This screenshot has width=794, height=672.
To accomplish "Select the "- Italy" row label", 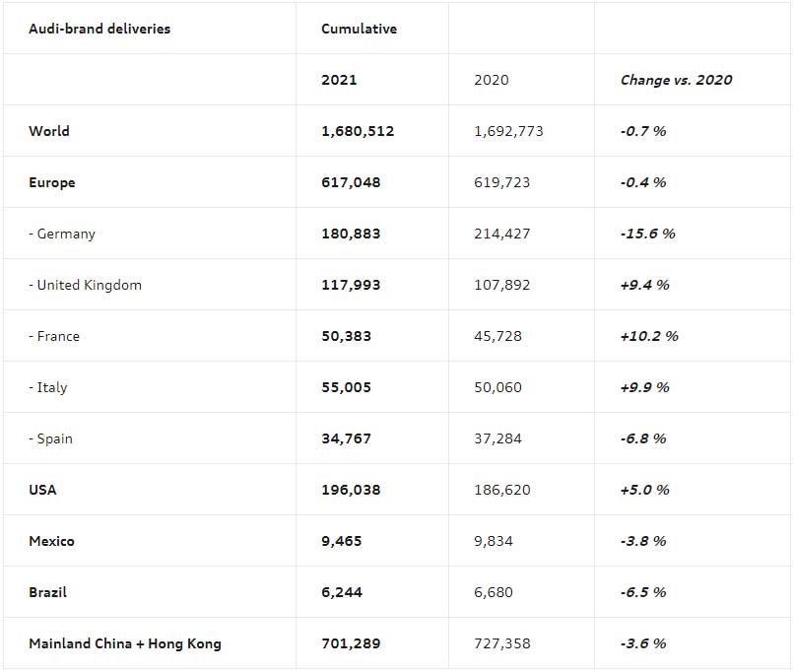I will tap(48, 387).
